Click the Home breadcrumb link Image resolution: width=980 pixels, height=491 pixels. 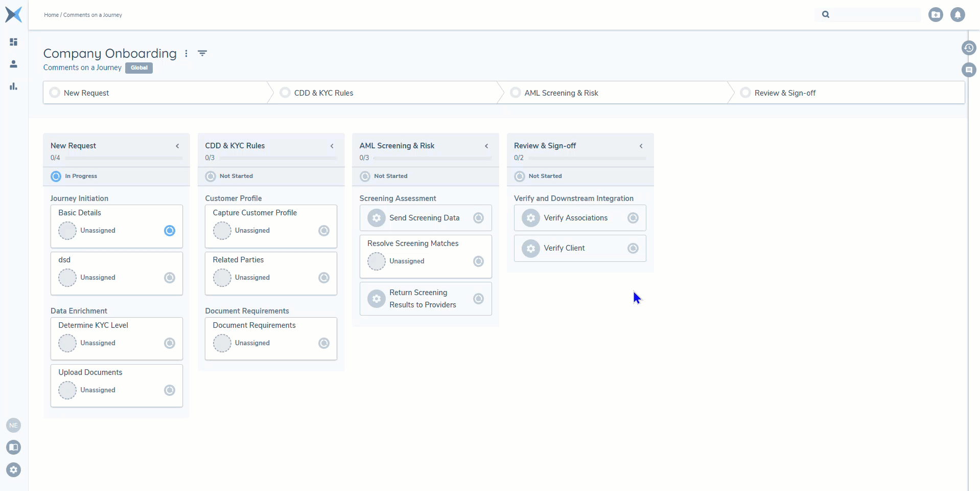[51, 15]
